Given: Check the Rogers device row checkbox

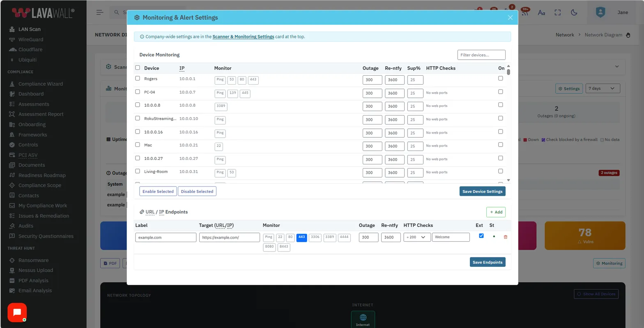Looking at the screenshot, I should click(138, 79).
